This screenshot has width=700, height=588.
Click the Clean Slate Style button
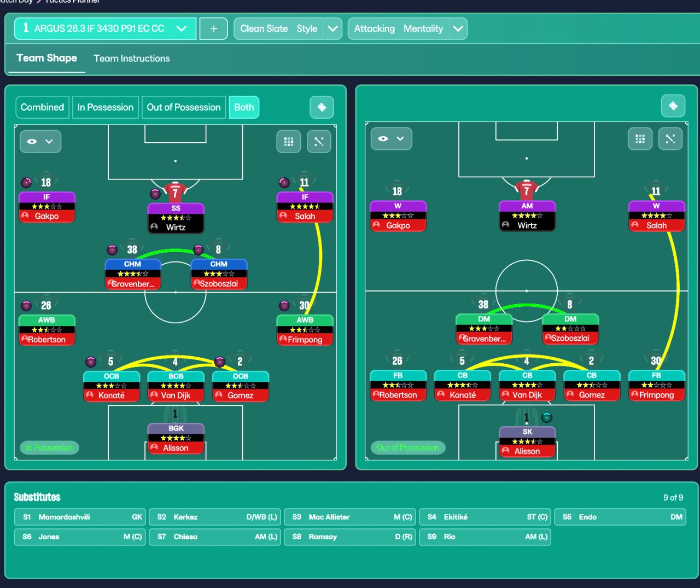(279, 28)
